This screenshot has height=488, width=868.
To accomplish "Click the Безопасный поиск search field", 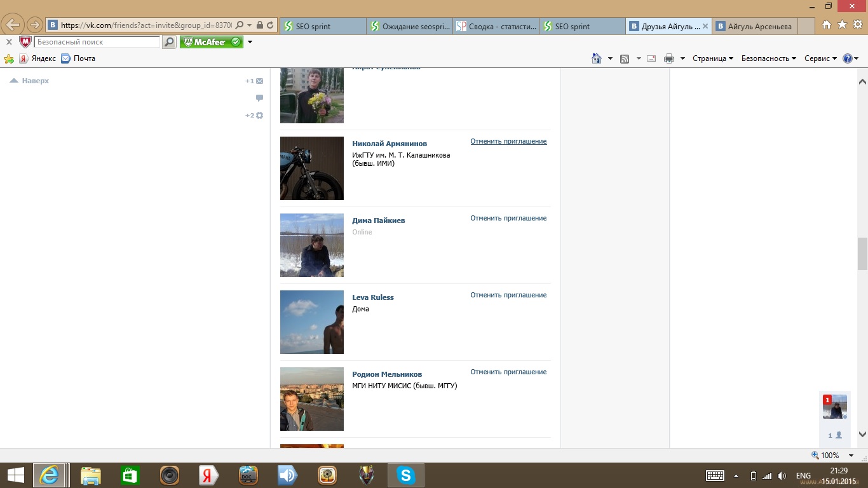I will 97,42.
